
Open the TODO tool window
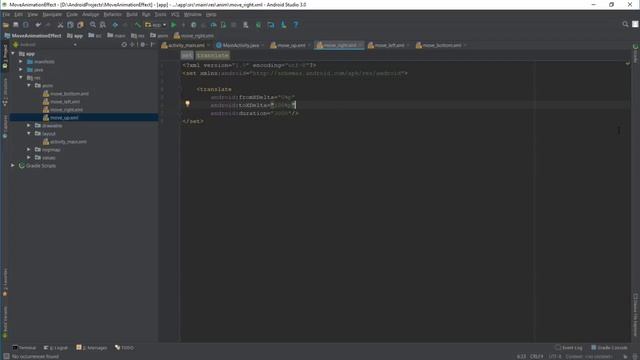[124, 348]
